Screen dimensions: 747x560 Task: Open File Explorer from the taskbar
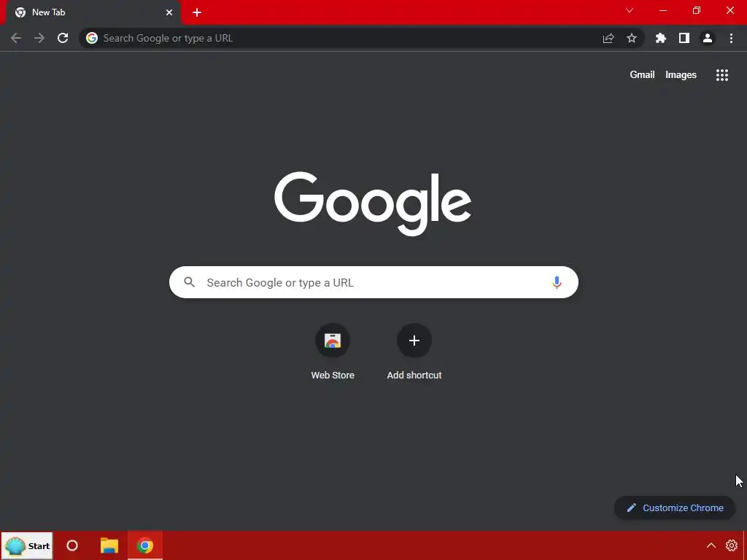(x=109, y=545)
